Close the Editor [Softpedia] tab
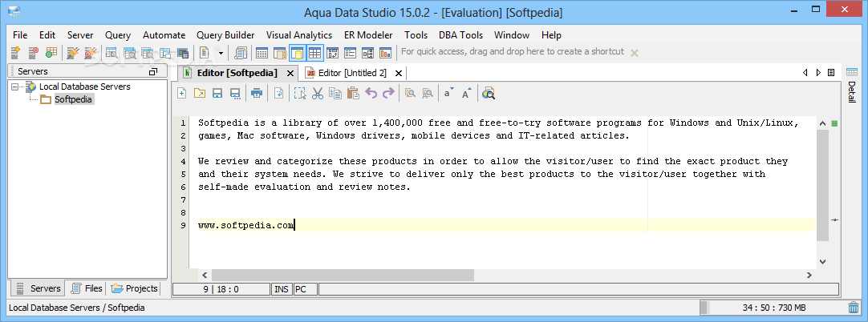Viewport: 868px width, 322px height. point(289,73)
